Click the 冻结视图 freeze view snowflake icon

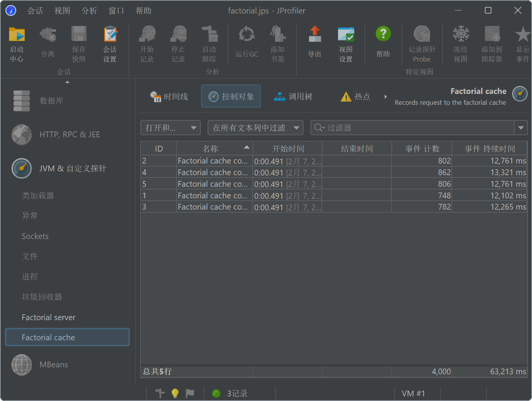click(461, 34)
